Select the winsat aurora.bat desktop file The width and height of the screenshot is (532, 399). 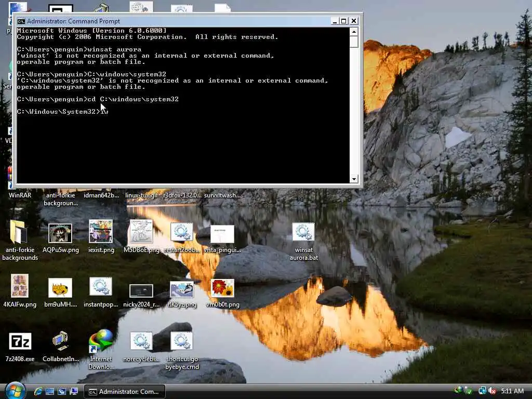tap(303, 242)
